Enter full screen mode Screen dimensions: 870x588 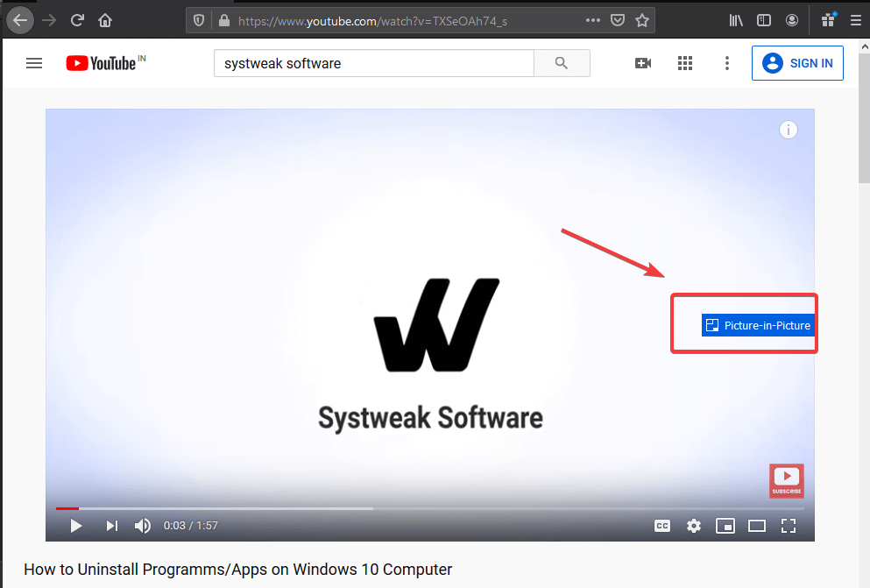tap(789, 525)
